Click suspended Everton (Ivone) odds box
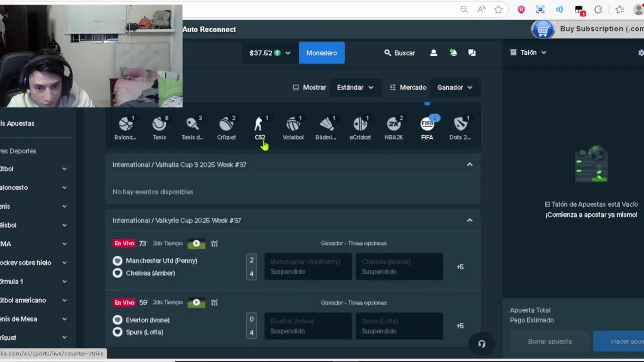This screenshot has width=644, height=362. tap(308, 326)
